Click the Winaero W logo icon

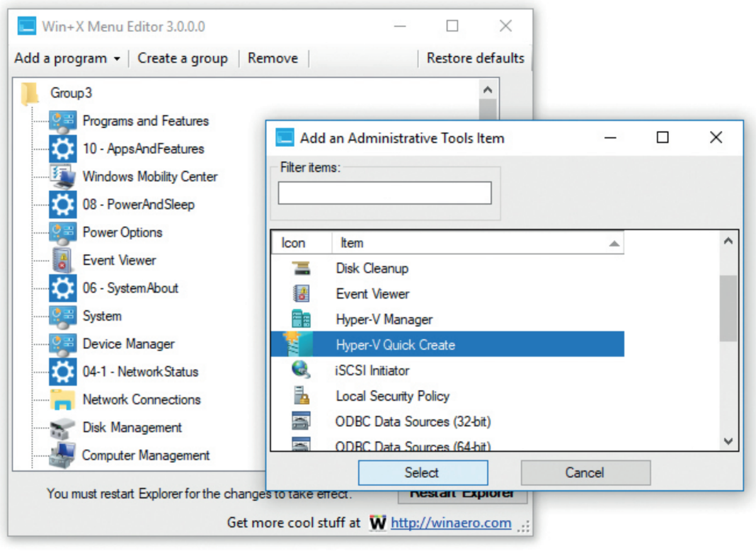point(377,523)
